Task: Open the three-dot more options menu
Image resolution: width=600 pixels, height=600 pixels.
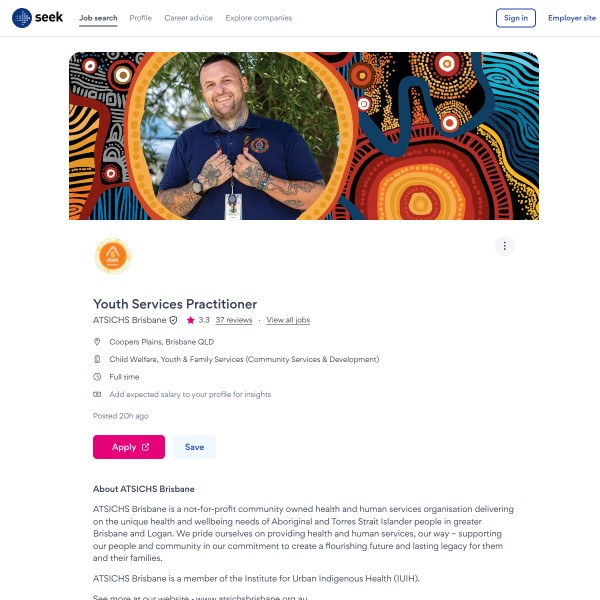Action: [x=504, y=246]
